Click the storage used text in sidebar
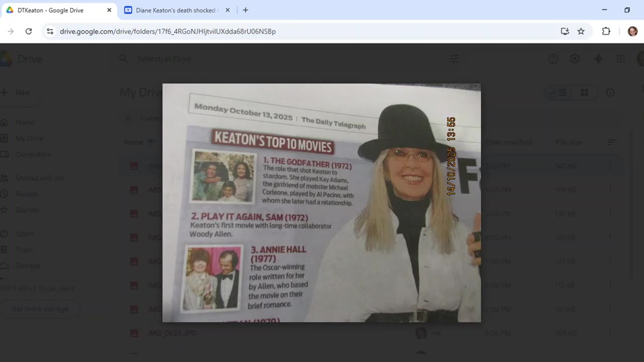Viewport: 644px width, 362px height. [x=37, y=289]
